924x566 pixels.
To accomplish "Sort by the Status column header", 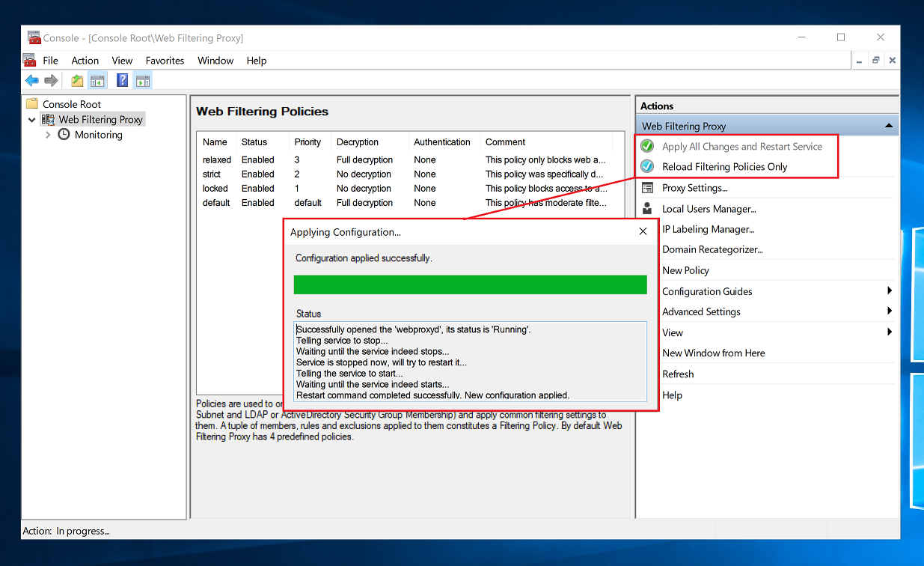I will pos(262,141).
